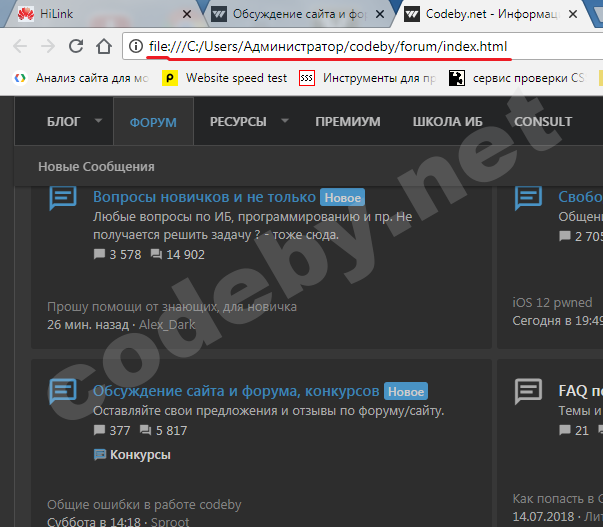Open thread Прошу помощи от знающих, для новичка

pos(172,307)
